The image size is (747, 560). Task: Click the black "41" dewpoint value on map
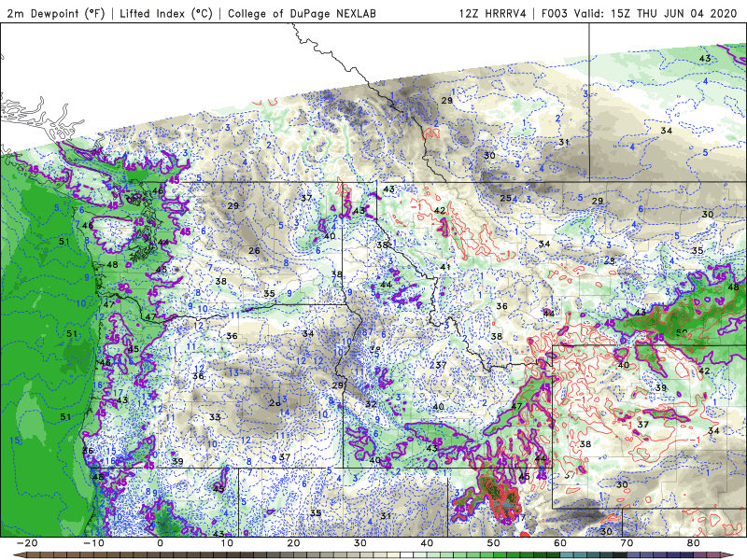click(445, 267)
